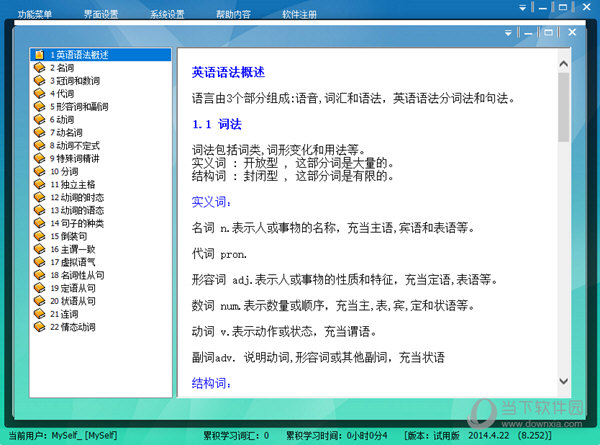The image size is (600, 445).
Task: Click the scroll-up arrow of content pane
Action: [x=563, y=64]
